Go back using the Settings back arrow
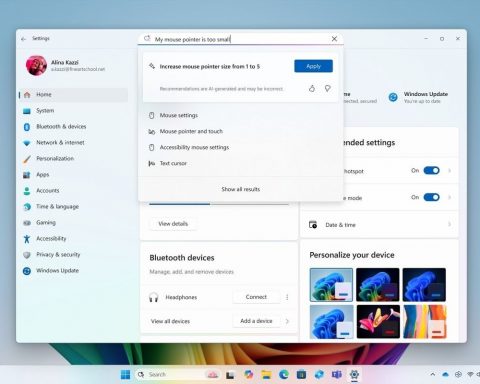The image size is (480, 384). pos(23,39)
